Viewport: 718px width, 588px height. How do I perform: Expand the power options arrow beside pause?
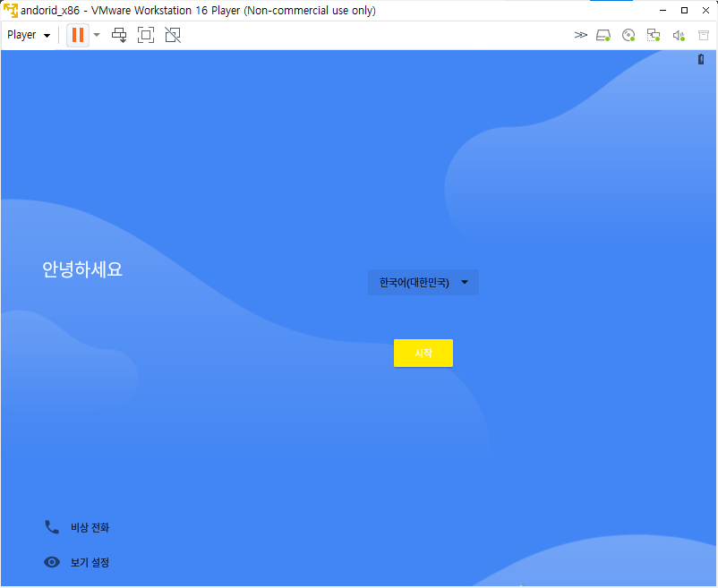97,35
